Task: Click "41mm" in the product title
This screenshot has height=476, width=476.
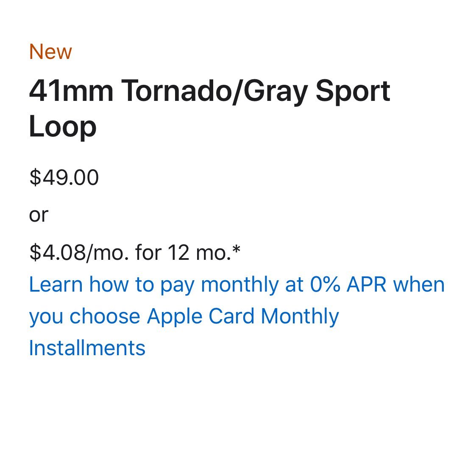Action: pyautogui.click(x=71, y=91)
